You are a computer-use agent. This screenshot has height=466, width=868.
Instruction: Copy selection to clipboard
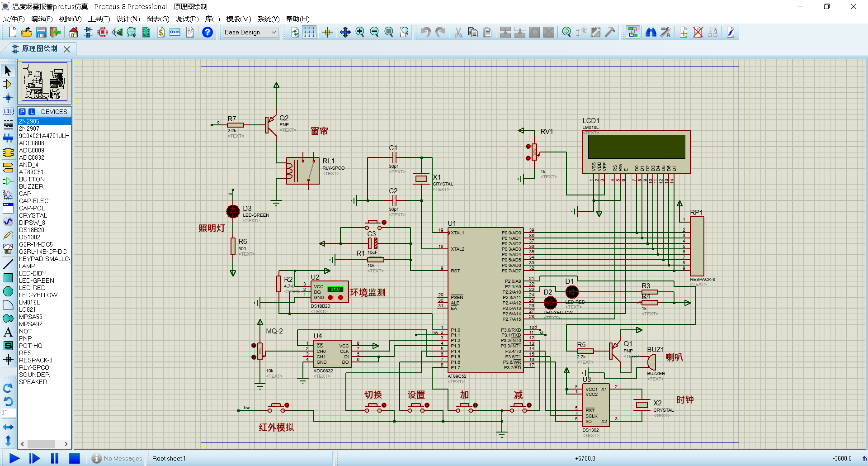[x=473, y=32]
